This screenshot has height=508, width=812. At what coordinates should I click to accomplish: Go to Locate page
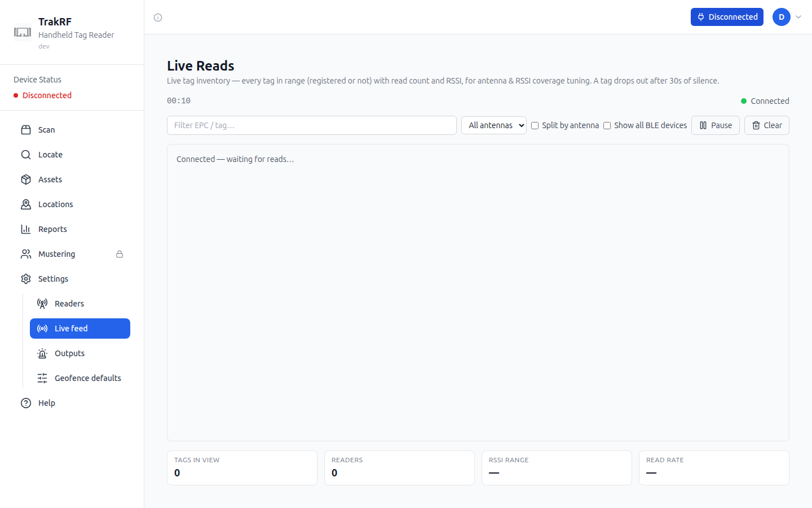point(72,155)
